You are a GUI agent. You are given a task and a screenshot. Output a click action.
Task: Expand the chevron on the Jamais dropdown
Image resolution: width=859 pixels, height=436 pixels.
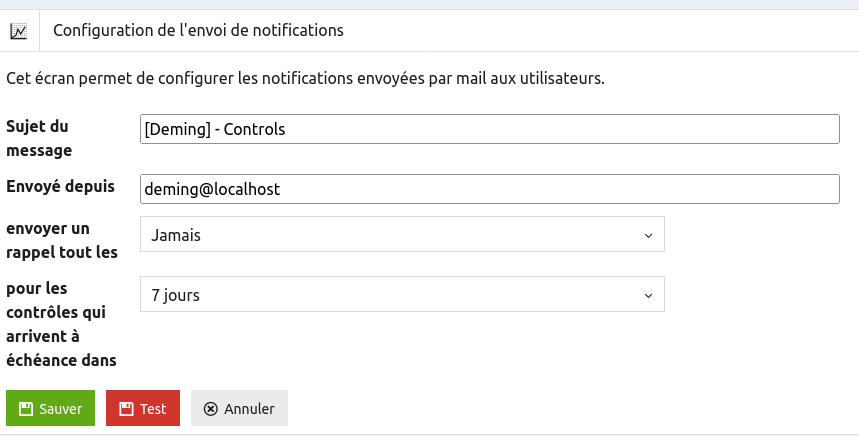click(x=648, y=235)
